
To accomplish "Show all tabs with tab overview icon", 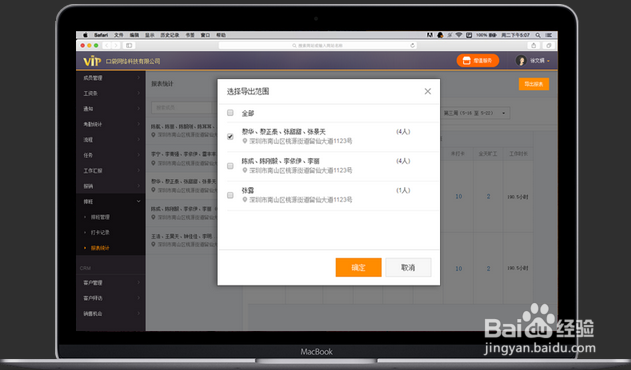I will coord(549,45).
